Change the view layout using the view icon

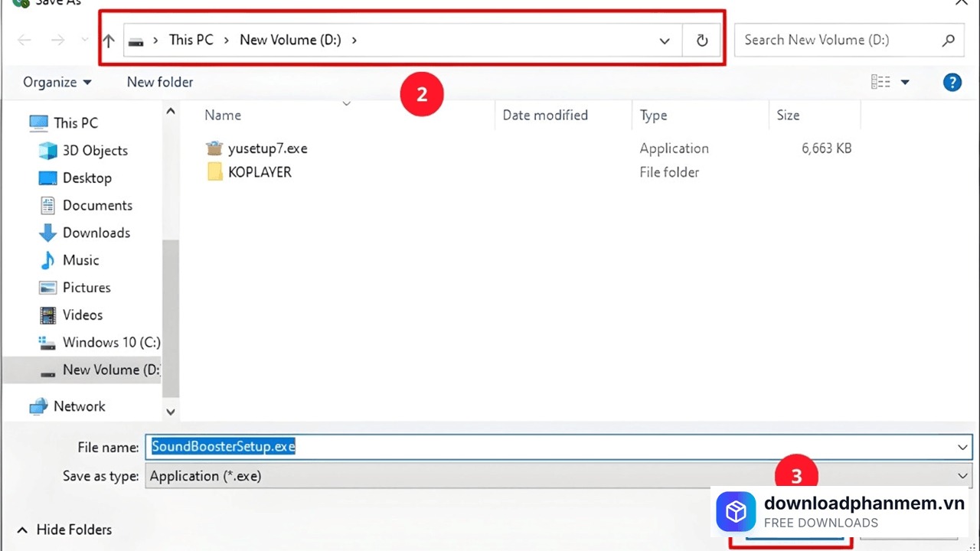[x=880, y=82]
